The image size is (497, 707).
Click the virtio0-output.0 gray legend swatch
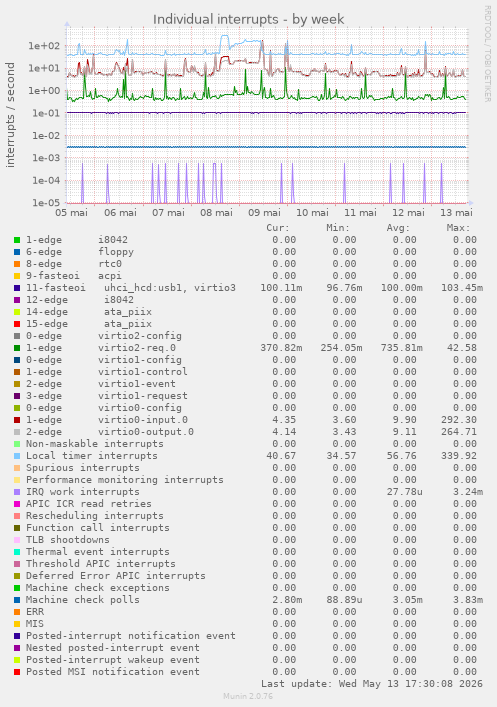coord(17,432)
